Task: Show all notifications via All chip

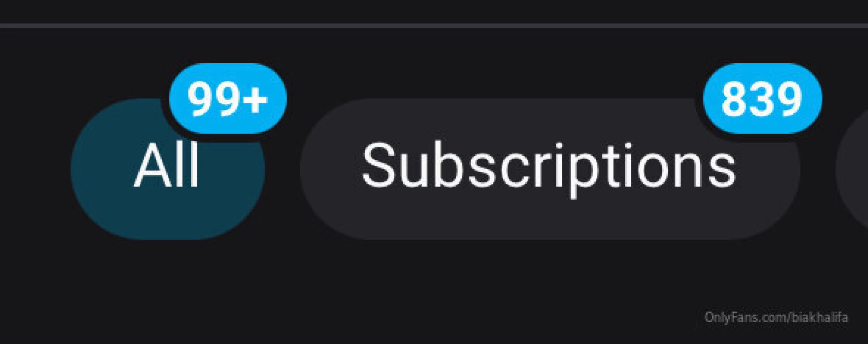Action: coord(167,169)
